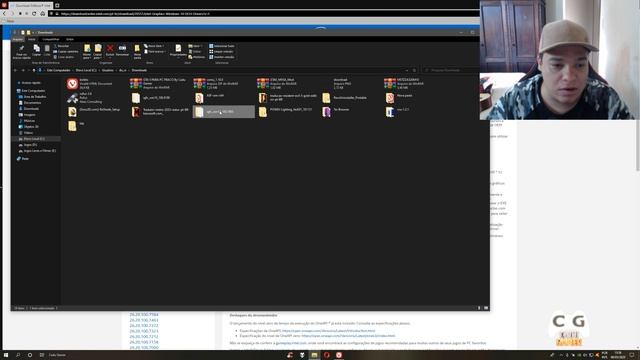Image resolution: width=640 pixels, height=360 pixels.
Task: Open the Abrir dropdown in the ribbon
Action: tap(195, 46)
